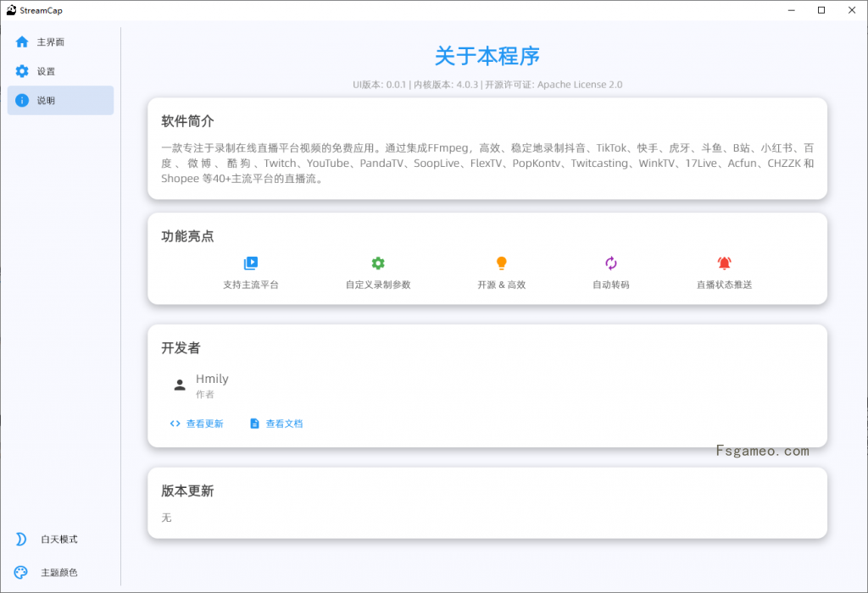Click the 自动转码 label
This screenshot has width=868, height=593.
[x=611, y=285]
